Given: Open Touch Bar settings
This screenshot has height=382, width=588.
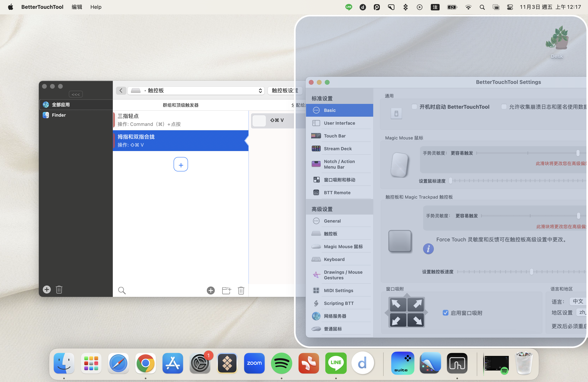Looking at the screenshot, I should pos(339,136).
